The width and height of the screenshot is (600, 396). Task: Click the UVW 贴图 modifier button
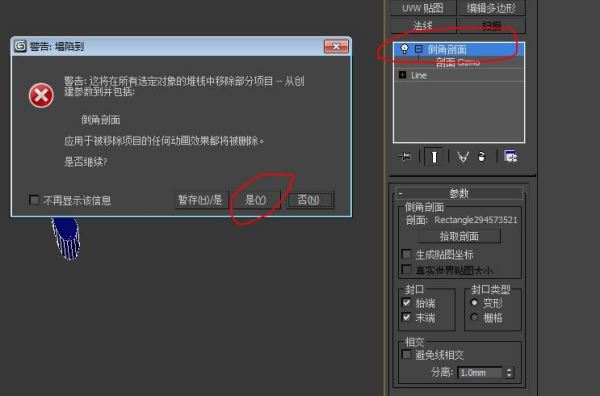click(423, 8)
